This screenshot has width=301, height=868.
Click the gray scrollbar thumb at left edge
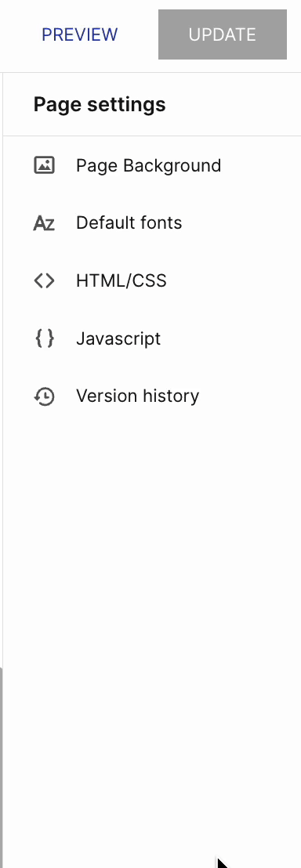(x=2, y=767)
